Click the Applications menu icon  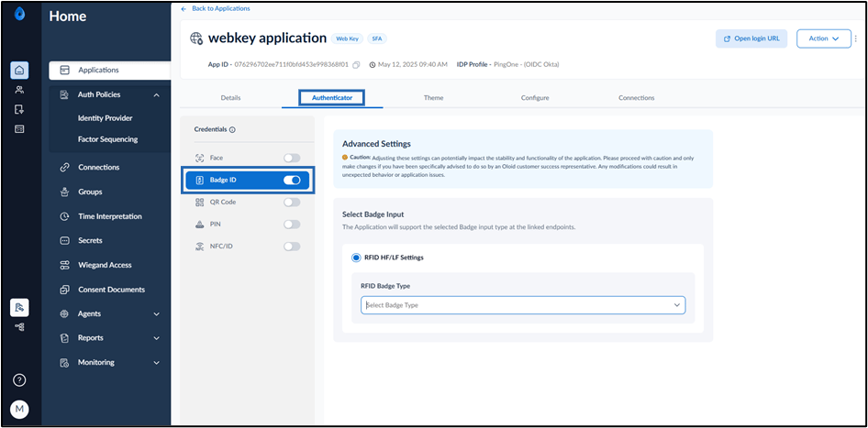[65, 71]
